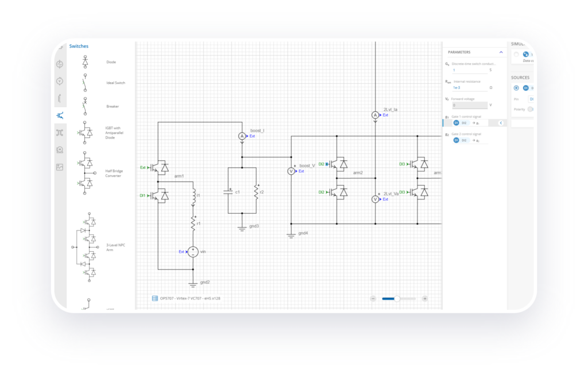Open the machines motor category in sidebar
The height and width of the screenshot is (377, 588).
[x=60, y=150]
